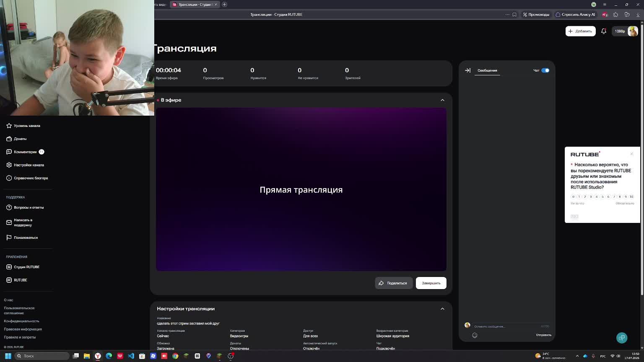Open browser extensions puzzle icon
Image resolution: width=644 pixels, height=362 pixels.
[615, 14]
